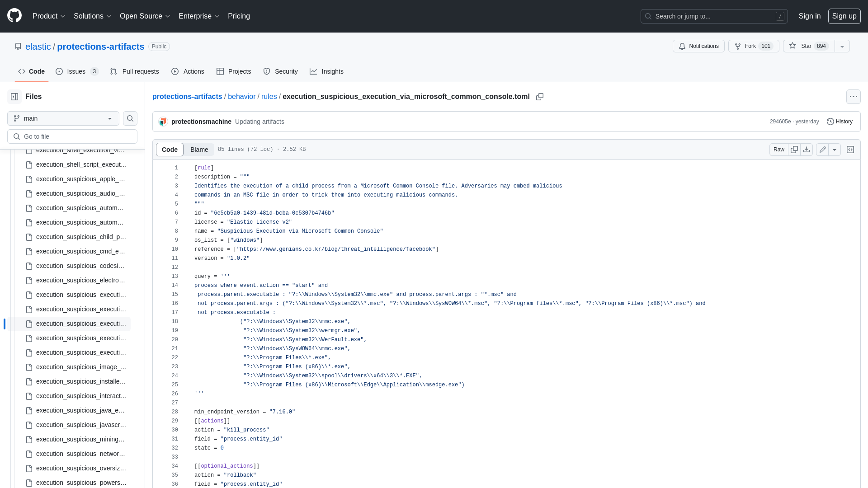Open the Security tab

click(x=280, y=71)
